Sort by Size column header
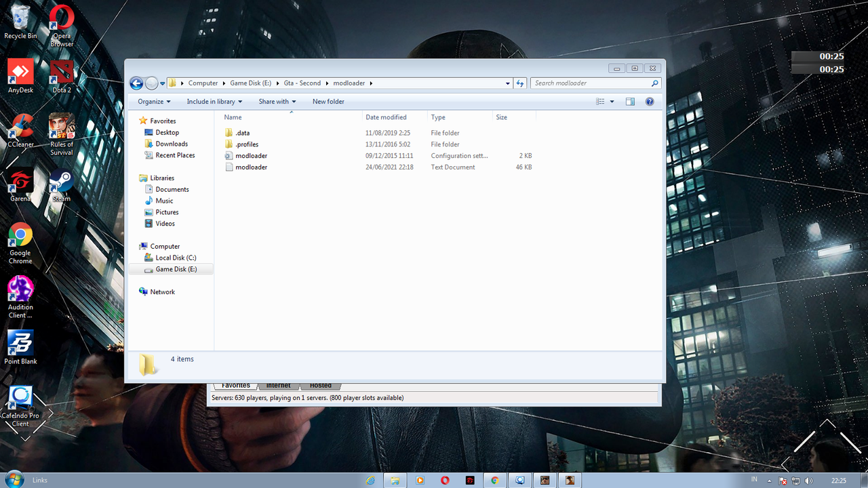Screen dimensions: 868x488 tap(514, 117)
